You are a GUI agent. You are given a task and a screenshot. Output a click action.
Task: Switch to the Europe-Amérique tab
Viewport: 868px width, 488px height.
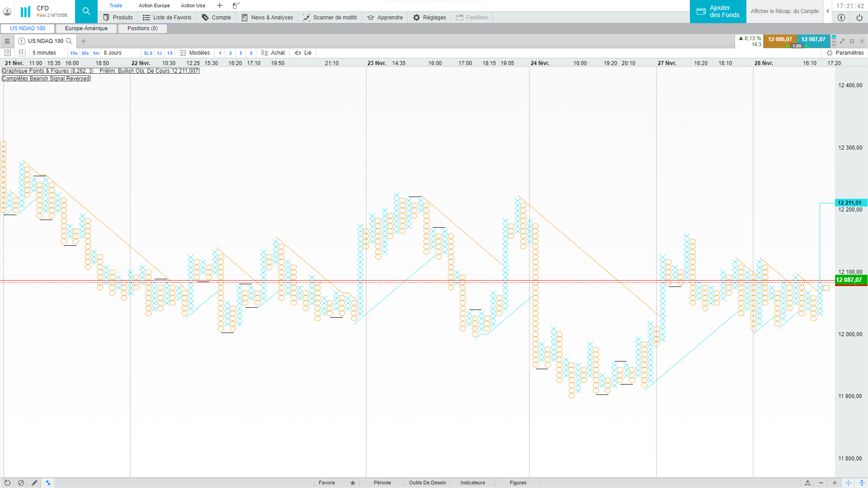pyautogui.click(x=86, y=28)
